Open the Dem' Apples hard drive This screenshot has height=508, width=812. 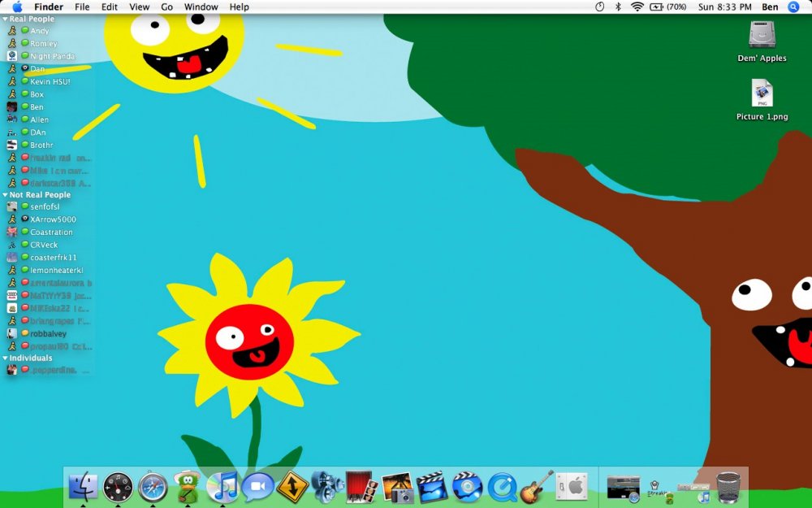pyautogui.click(x=762, y=35)
